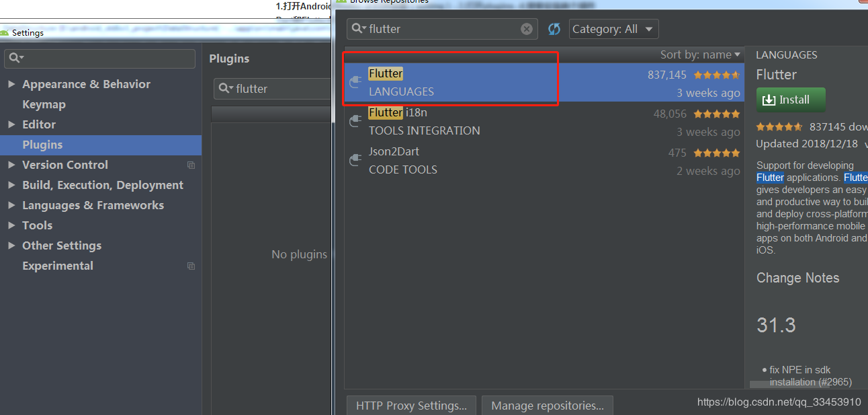Select Plugins in Settings tree
The width and height of the screenshot is (868, 415).
point(101,145)
